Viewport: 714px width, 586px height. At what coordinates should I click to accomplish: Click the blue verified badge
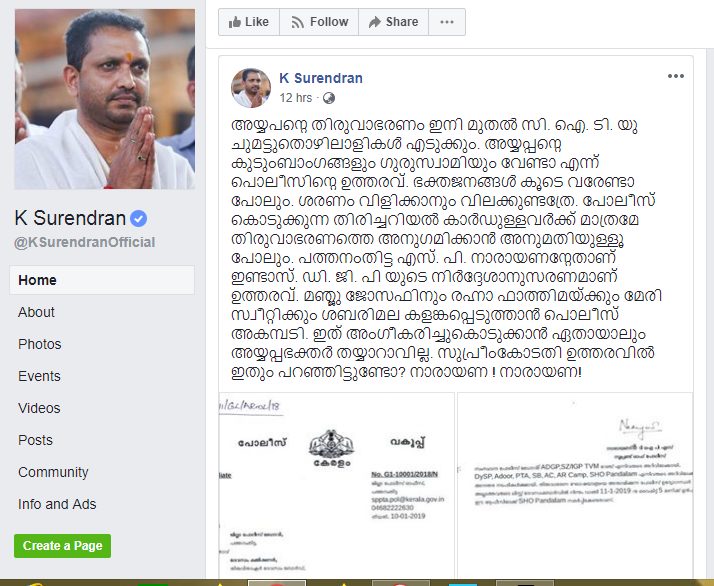138,219
